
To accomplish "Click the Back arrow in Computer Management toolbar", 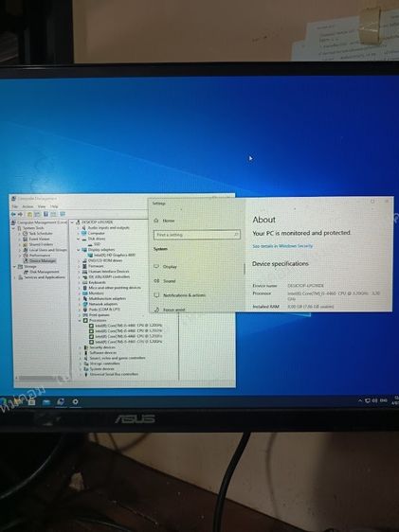I will click(13, 214).
